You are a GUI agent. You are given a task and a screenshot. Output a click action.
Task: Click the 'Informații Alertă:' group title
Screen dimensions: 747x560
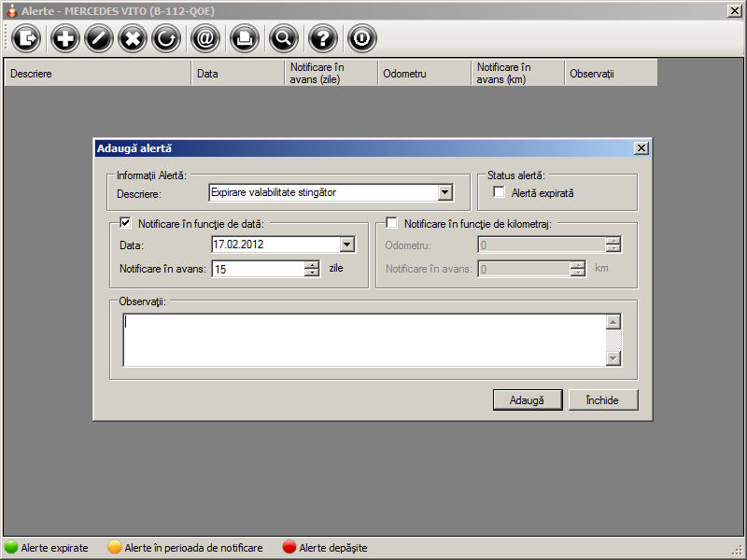click(x=151, y=175)
